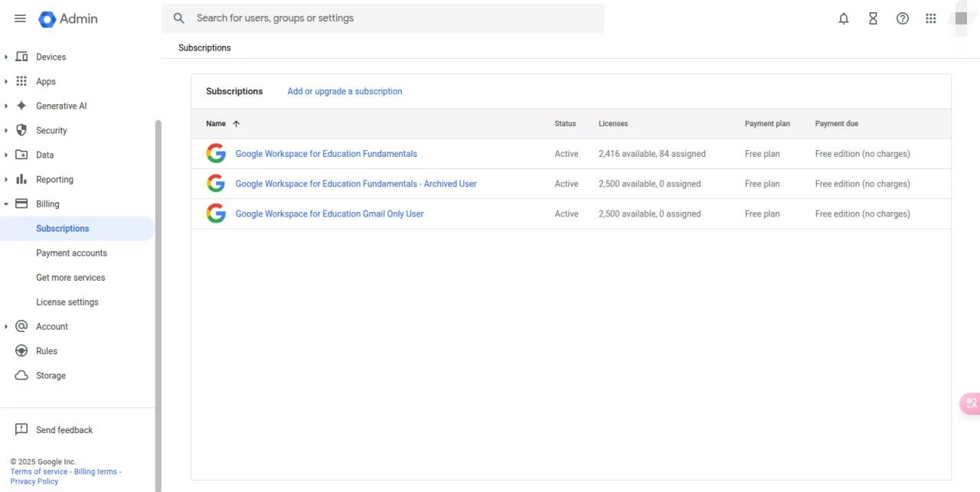Click Add or upgrade a subscription
The height and width of the screenshot is (492, 980).
point(345,91)
